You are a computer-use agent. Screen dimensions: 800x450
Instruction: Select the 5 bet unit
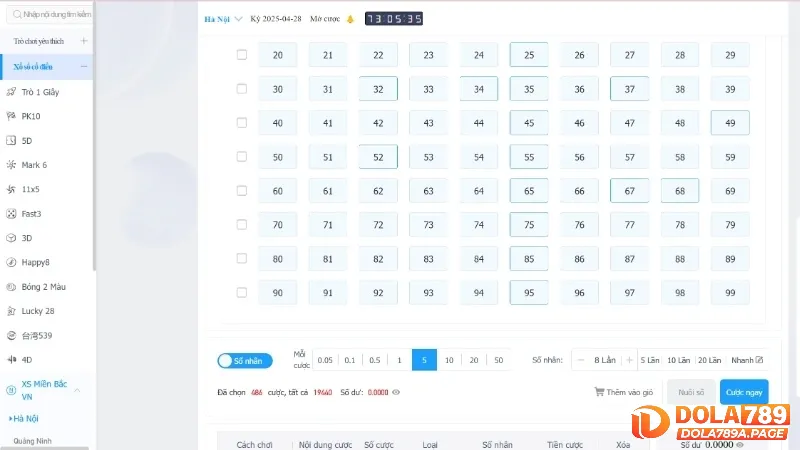[424, 360]
